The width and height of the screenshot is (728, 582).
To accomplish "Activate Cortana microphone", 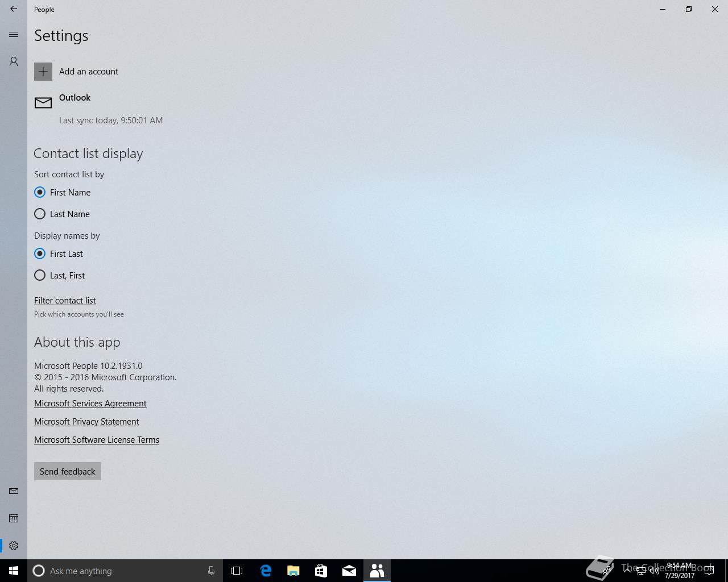I will pyautogui.click(x=211, y=571).
